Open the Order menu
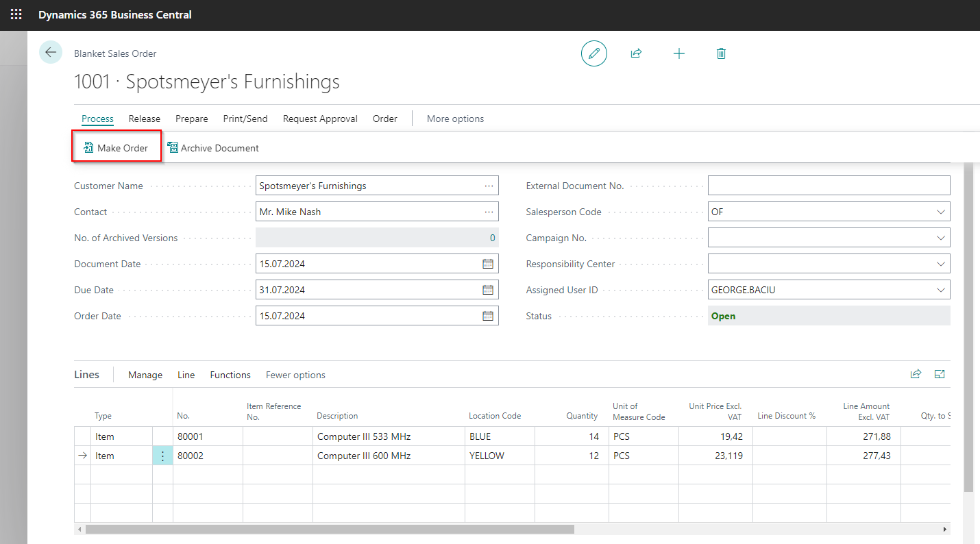Screen dimensions: 980x544 [x=385, y=119]
